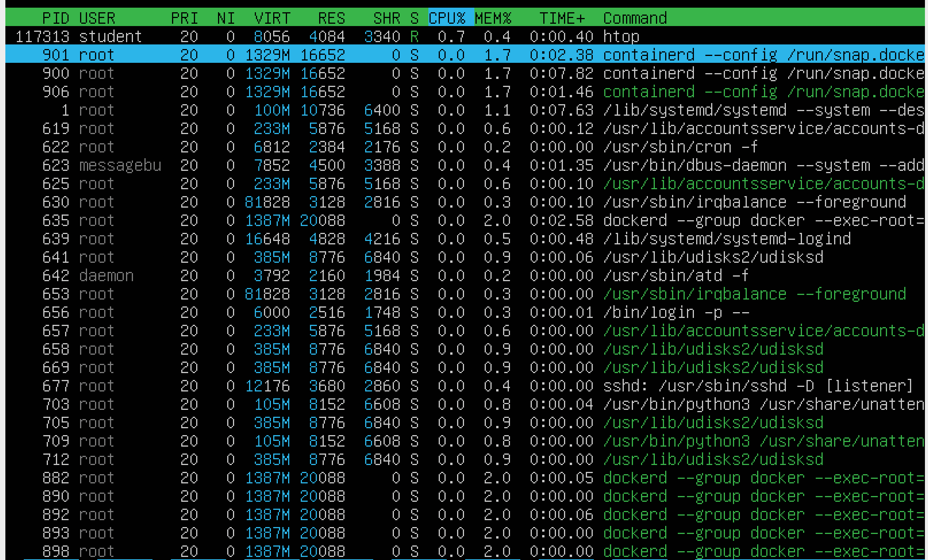Image resolution: width=928 pixels, height=560 pixels.
Task: Select python3 unattended row PID 703
Action: click(x=465, y=404)
